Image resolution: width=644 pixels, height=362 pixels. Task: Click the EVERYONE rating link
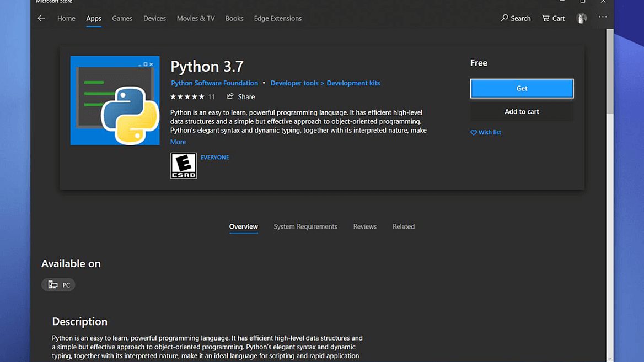214,157
